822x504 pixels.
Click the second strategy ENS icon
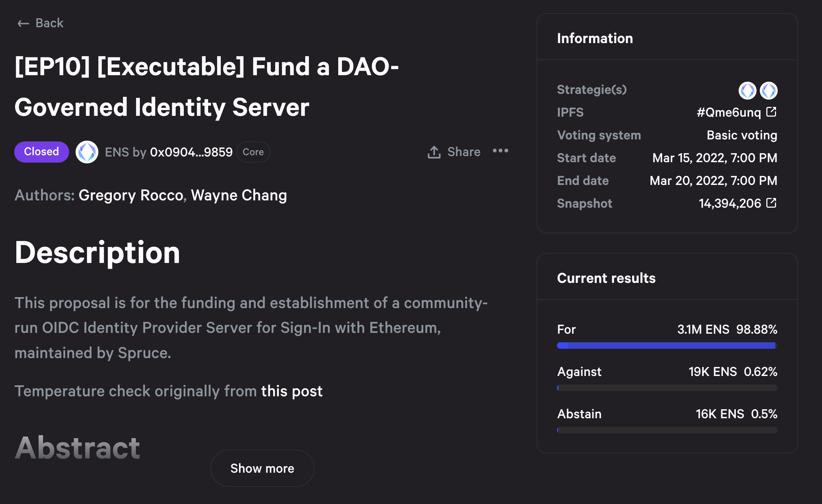pos(768,90)
